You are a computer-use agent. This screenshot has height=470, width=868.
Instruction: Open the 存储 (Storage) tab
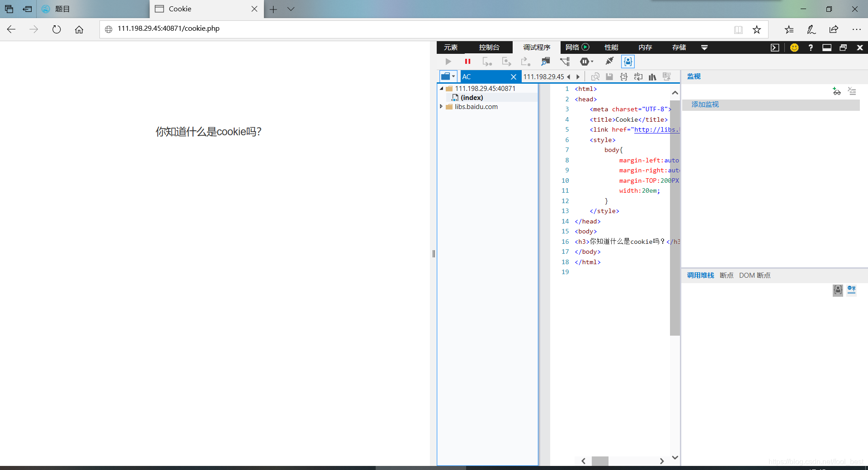coord(679,47)
